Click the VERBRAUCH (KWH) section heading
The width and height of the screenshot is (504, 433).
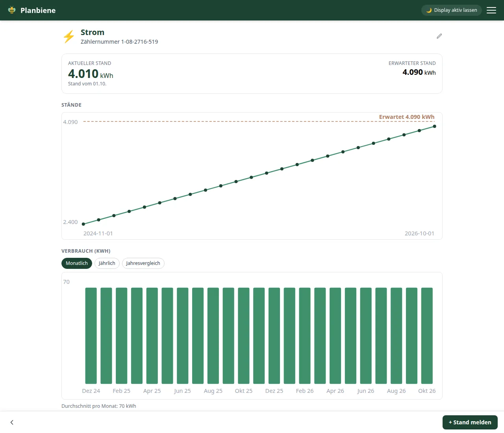pos(86,251)
